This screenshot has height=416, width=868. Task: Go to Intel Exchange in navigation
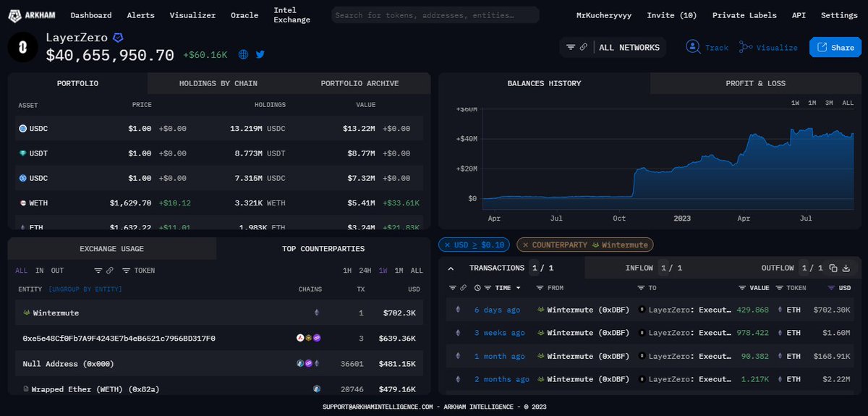click(x=292, y=15)
